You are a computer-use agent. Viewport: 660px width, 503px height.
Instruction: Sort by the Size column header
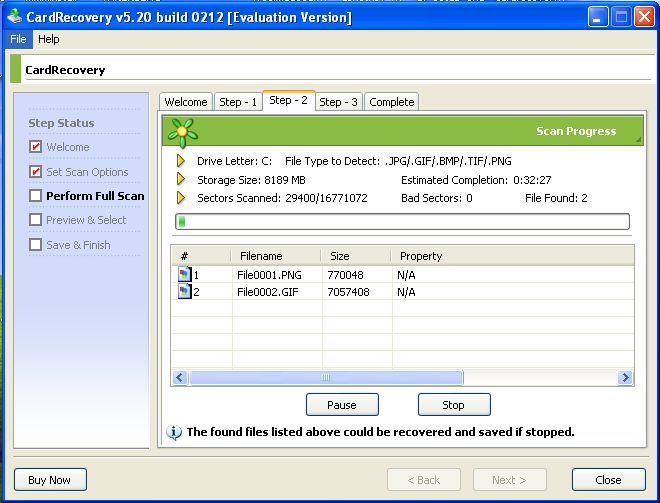(356, 256)
